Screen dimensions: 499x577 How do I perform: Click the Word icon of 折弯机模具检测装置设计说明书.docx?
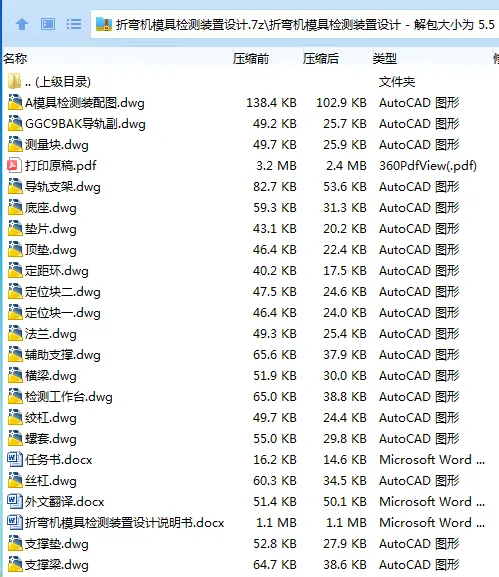click(x=15, y=522)
